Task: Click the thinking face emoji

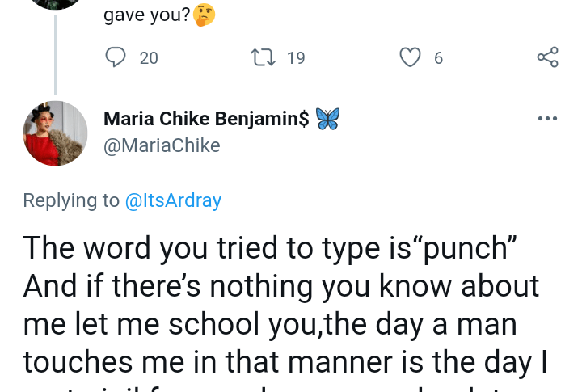Action: (x=205, y=15)
